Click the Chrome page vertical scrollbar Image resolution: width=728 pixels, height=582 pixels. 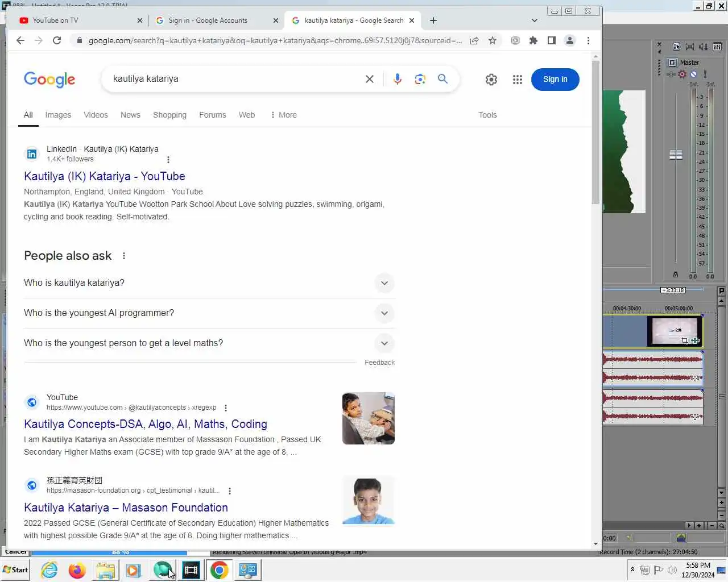click(x=595, y=132)
